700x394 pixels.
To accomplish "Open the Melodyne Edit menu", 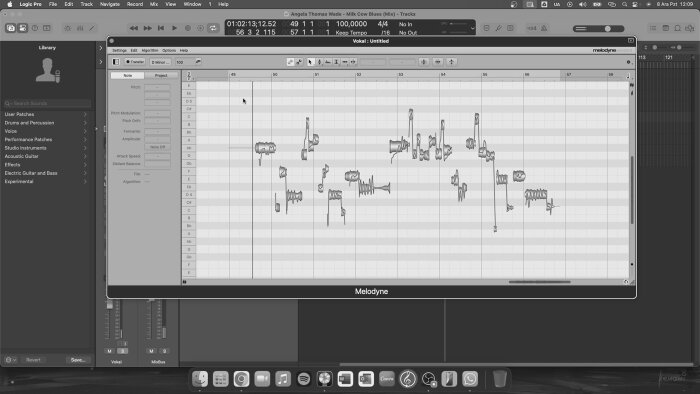I will (134, 50).
